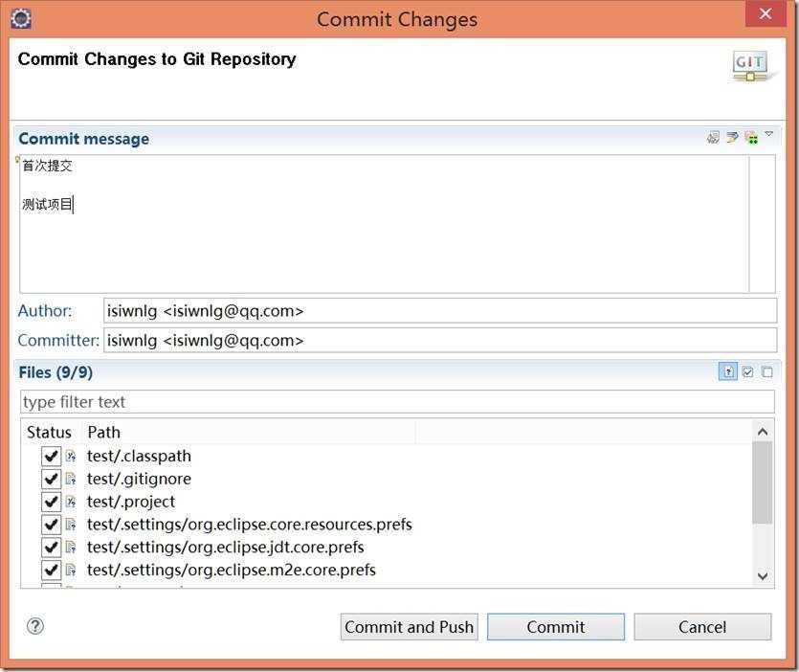The width and height of the screenshot is (799, 672).
Task: Click the Commit button
Action: coord(555,627)
